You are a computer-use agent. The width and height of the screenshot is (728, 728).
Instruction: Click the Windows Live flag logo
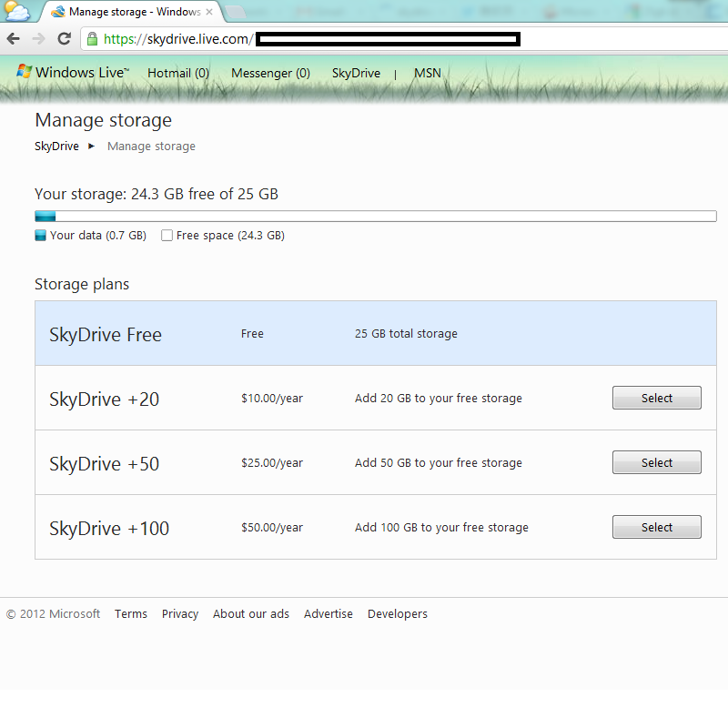click(24, 72)
